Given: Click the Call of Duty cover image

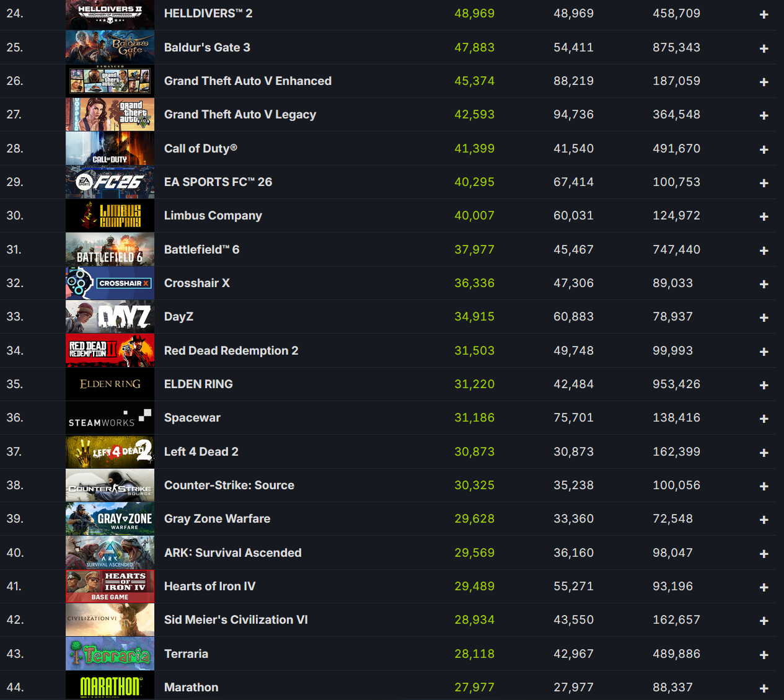Looking at the screenshot, I should tap(110, 148).
